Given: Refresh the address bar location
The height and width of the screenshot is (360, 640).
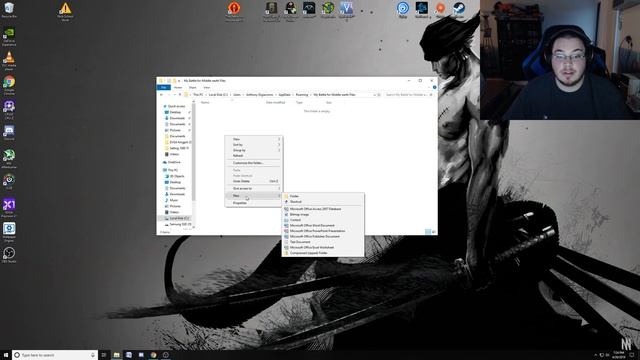Looking at the screenshot, I should pyautogui.click(x=379, y=95).
